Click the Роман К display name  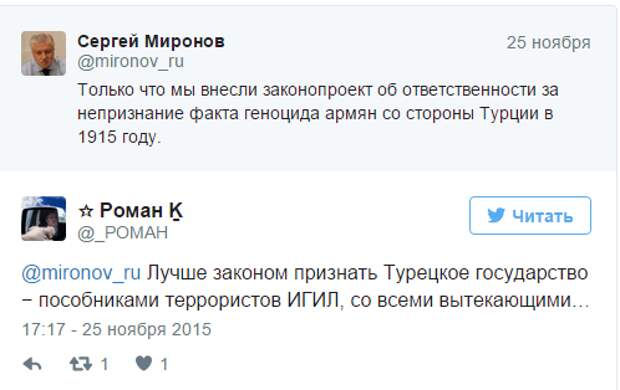(x=141, y=210)
